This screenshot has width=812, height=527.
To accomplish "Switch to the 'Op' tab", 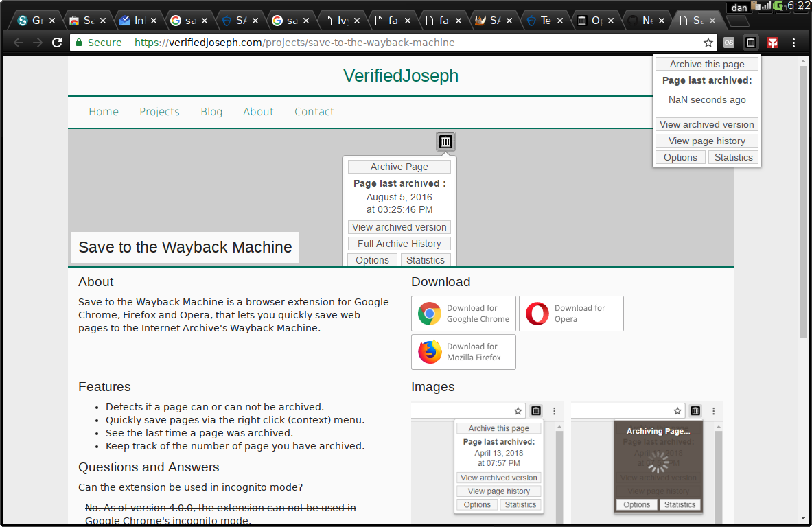I will click(x=594, y=20).
